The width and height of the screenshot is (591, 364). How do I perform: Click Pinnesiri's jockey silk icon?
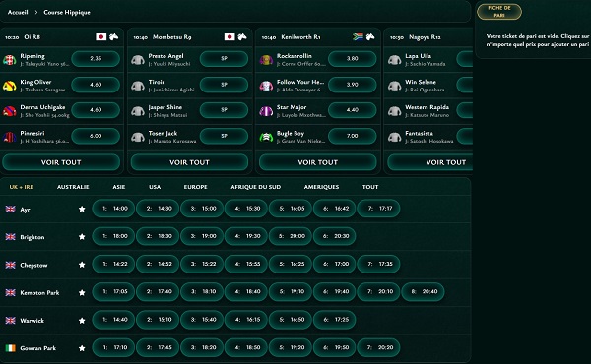pyautogui.click(x=10, y=137)
